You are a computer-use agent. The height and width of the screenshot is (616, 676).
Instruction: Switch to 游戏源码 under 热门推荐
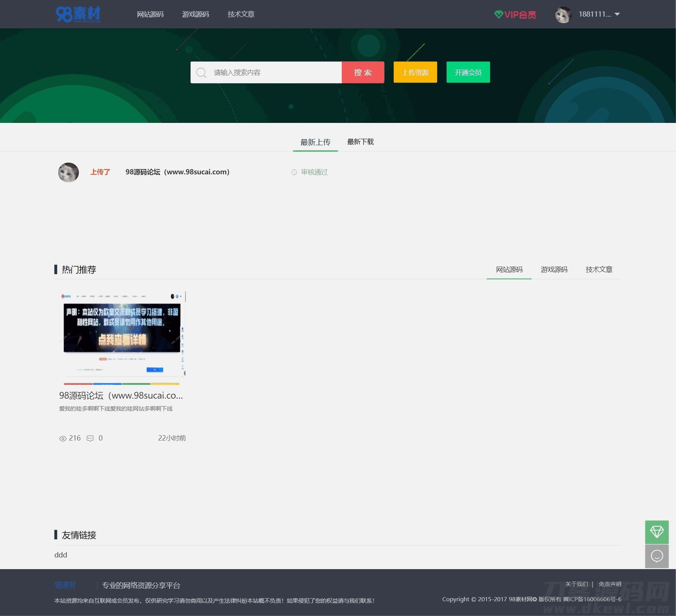[554, 270]
